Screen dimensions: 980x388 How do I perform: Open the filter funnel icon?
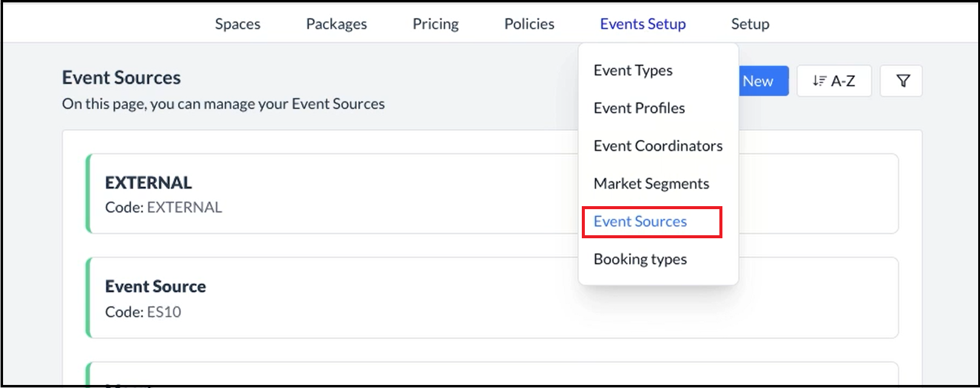point(901,81)
